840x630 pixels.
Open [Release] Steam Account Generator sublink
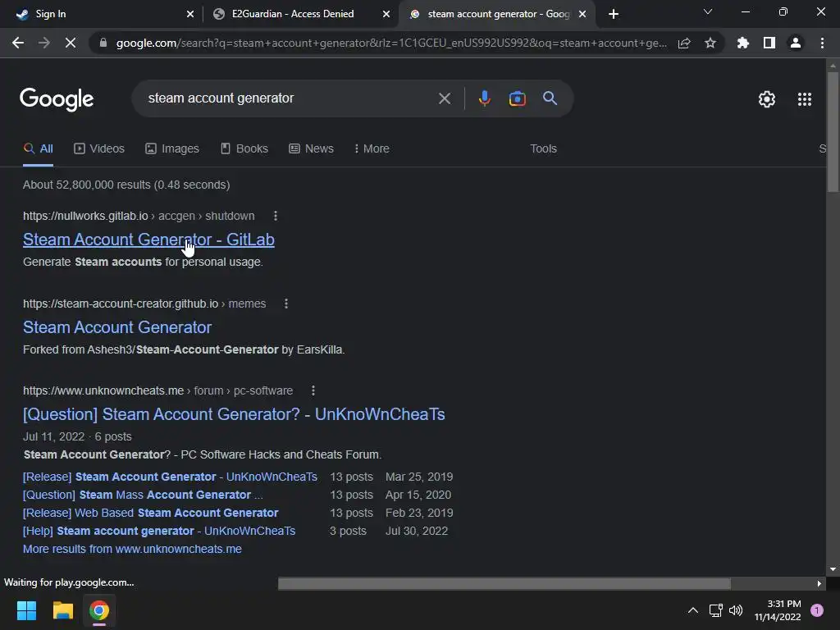point(170,477)
